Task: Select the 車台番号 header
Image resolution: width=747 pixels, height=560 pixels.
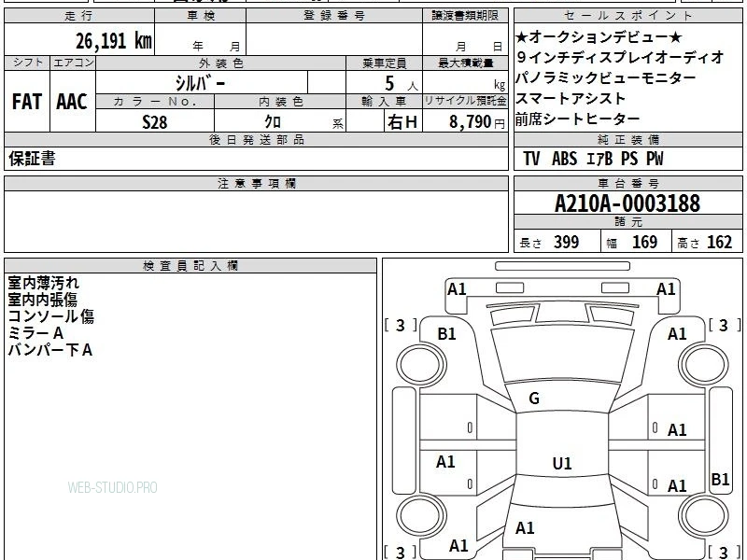Action: [627, 183]
